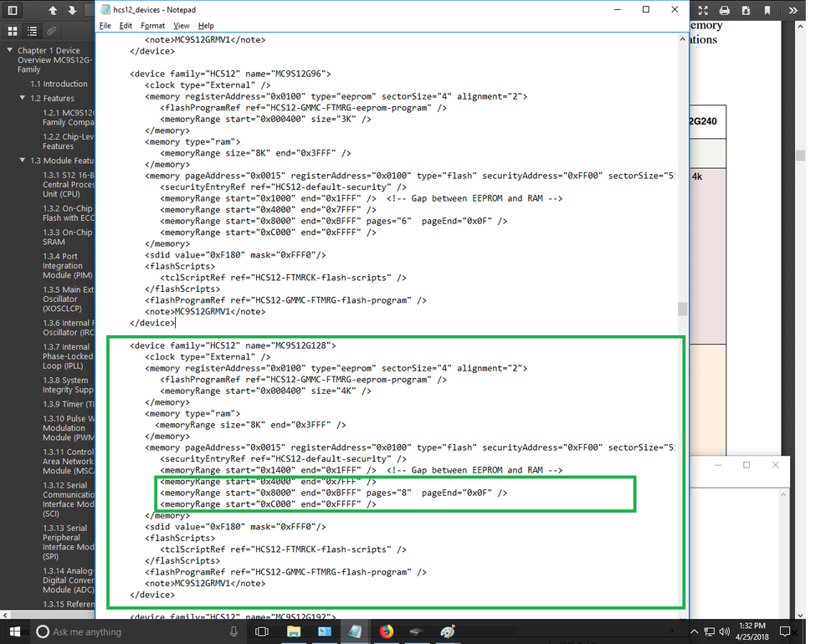
Task: Open the volume control in system tray
Action: coord(724,631)
